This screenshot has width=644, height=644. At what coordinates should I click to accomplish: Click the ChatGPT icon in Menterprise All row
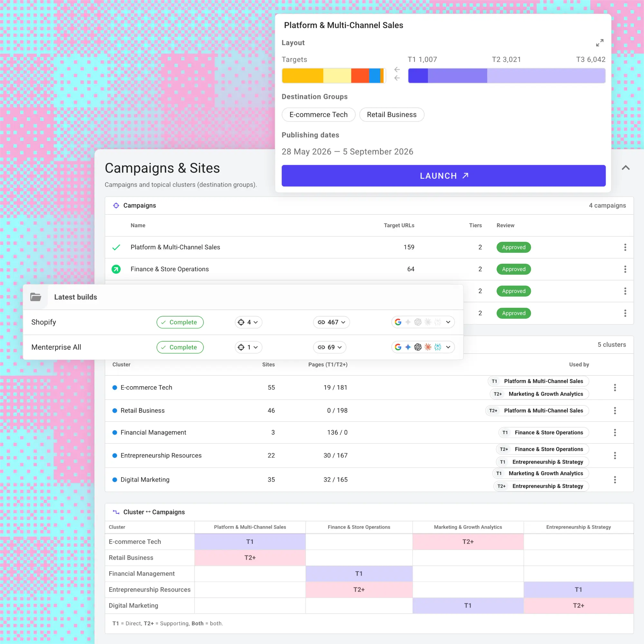point(418,347)
